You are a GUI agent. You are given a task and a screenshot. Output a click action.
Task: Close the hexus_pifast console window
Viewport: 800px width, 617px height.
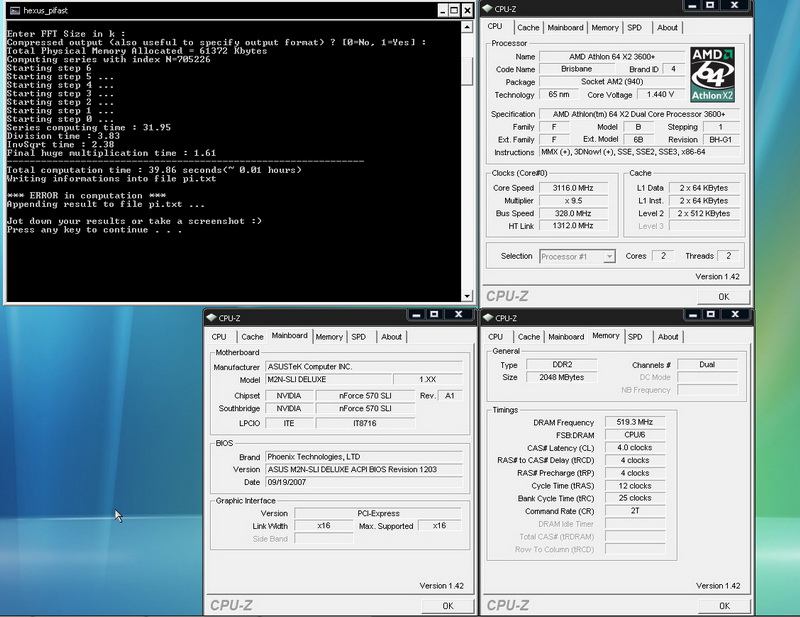(x=467, y=10)
